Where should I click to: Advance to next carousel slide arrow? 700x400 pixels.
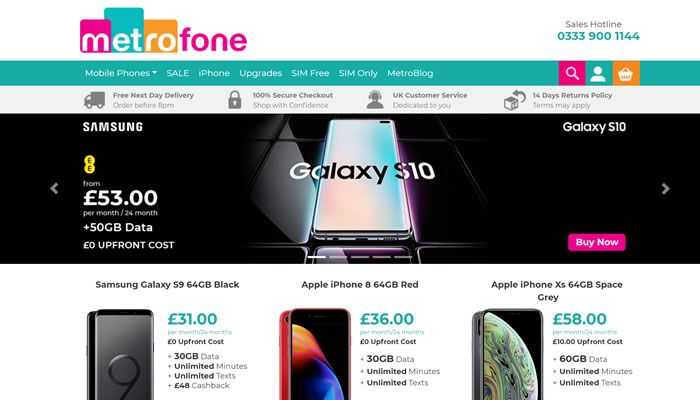coord(665,188)
